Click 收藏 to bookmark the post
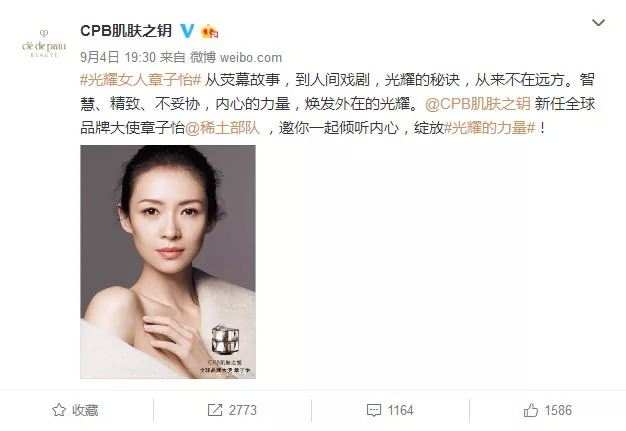This screenshot has height=431, width=626. (x=85, y=410)
